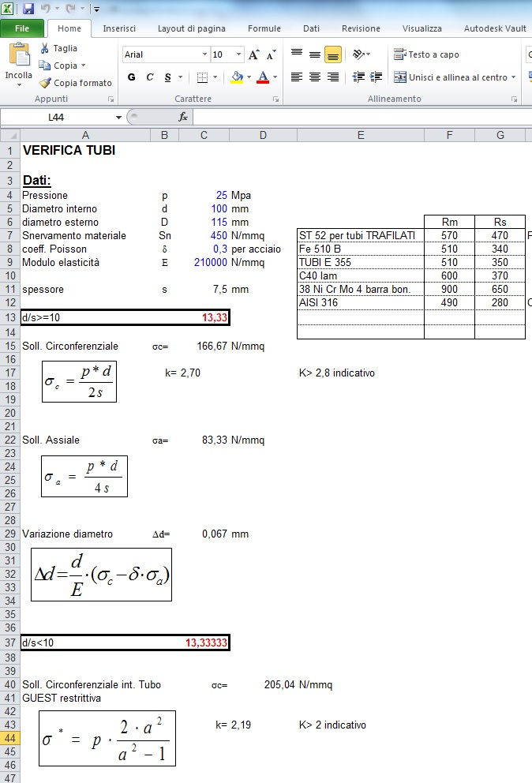This screenshot has height=783, width=532.
Task: Expand the Name Box cell reference dropdown
Action: 119,117
